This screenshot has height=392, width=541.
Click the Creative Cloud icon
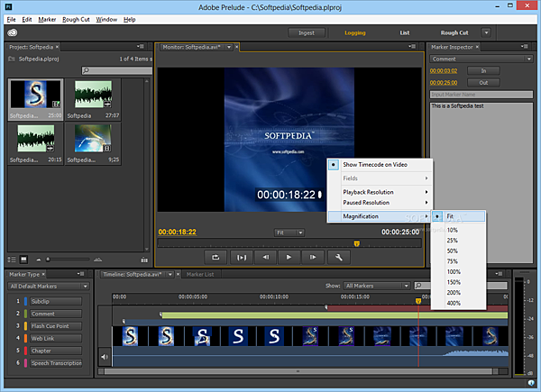13,32
